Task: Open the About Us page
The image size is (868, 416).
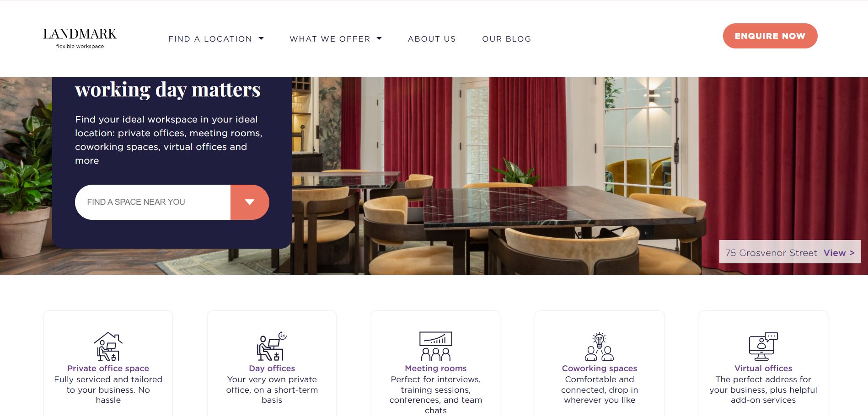Action: coord(432,39)
